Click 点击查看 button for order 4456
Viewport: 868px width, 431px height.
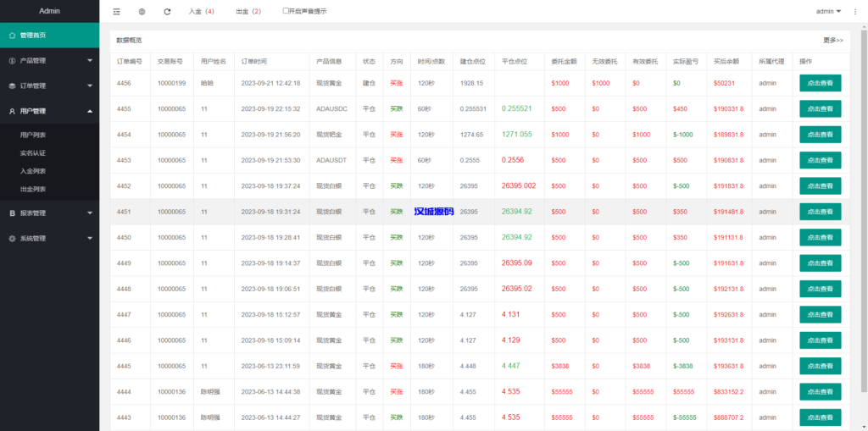coord(820,83)
